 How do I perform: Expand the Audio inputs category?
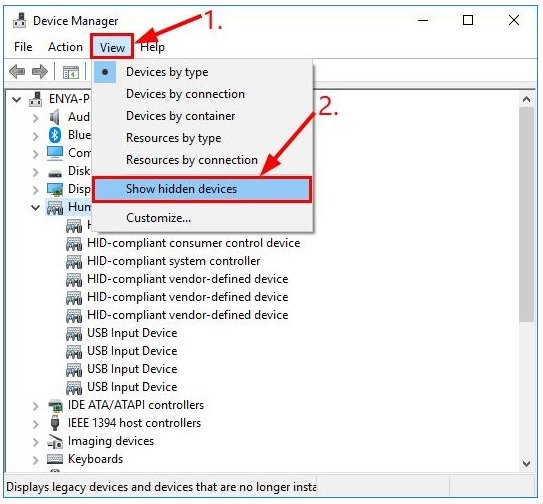35,118
